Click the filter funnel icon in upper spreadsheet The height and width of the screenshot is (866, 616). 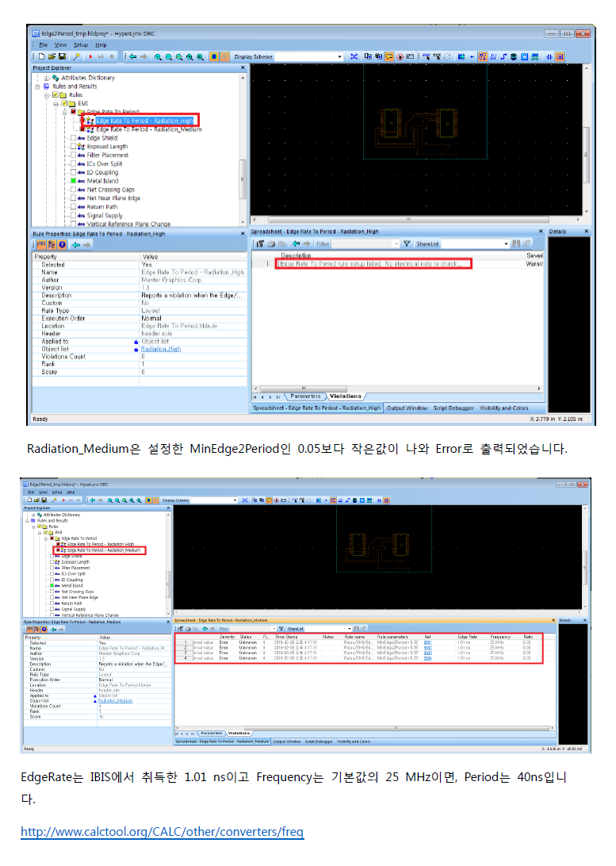tap(406, 244)
